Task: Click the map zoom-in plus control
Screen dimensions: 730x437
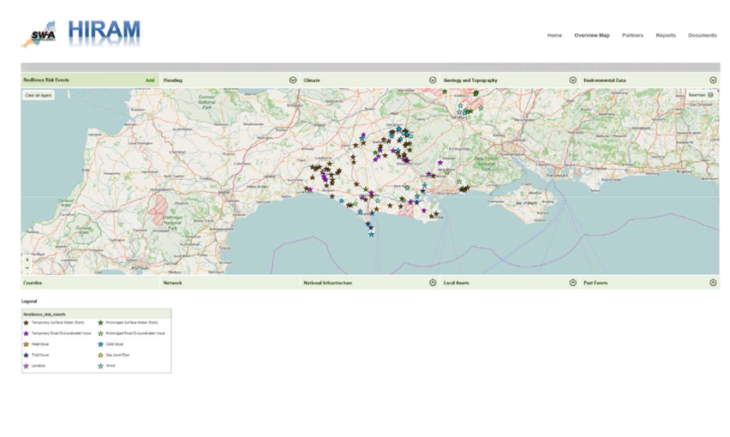Action: point(27,260)
